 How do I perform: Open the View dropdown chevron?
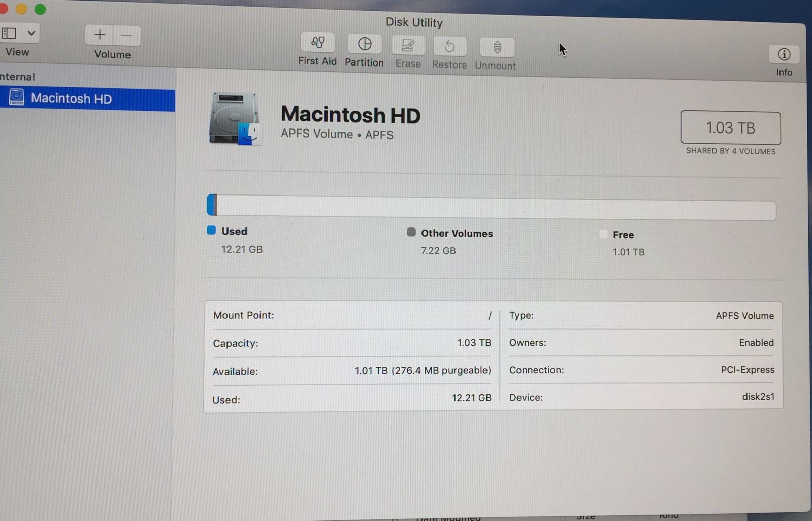(x=31, y=34)
